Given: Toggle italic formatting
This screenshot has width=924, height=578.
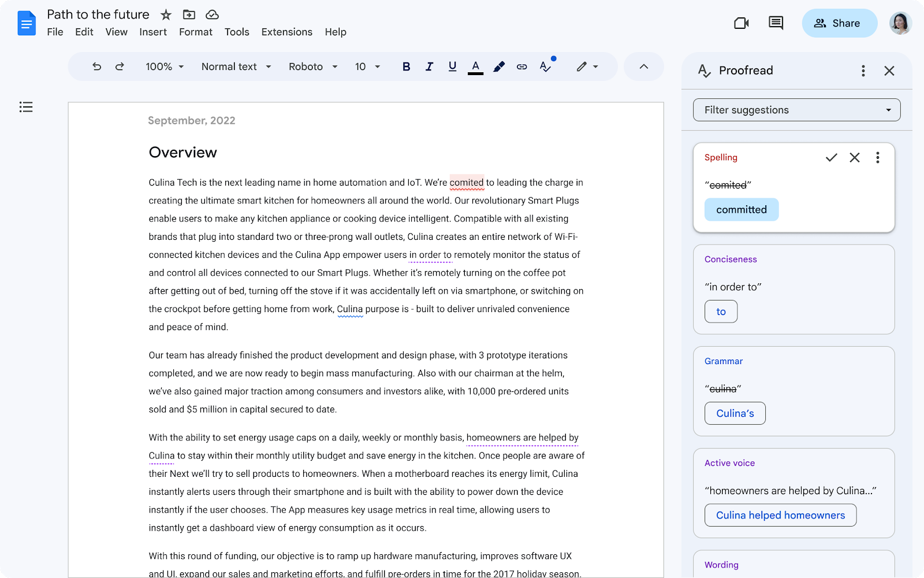Looking at the screenshot, I should click(429, 66).
